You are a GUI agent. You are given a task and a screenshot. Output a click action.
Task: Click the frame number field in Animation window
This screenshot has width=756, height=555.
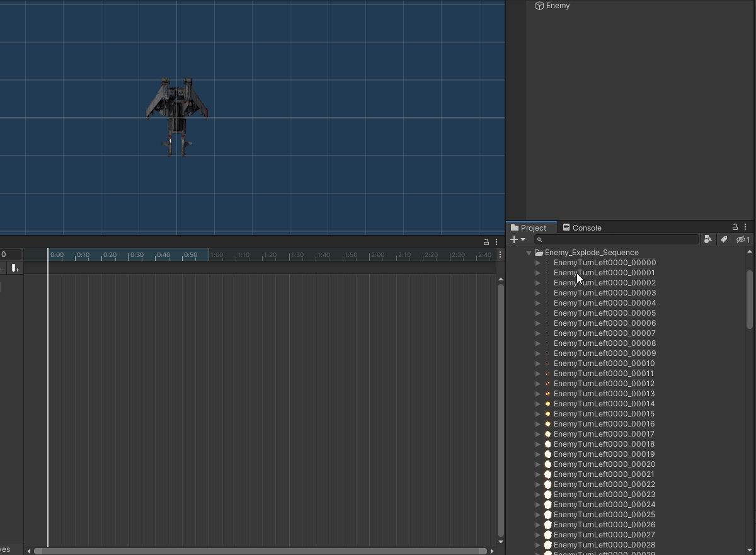[x=9, y=254]
